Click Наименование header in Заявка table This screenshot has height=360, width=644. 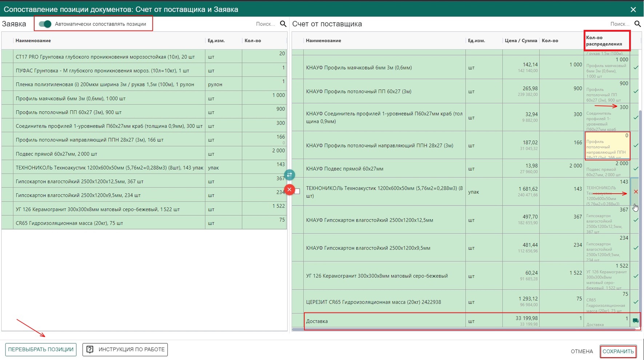33,40
